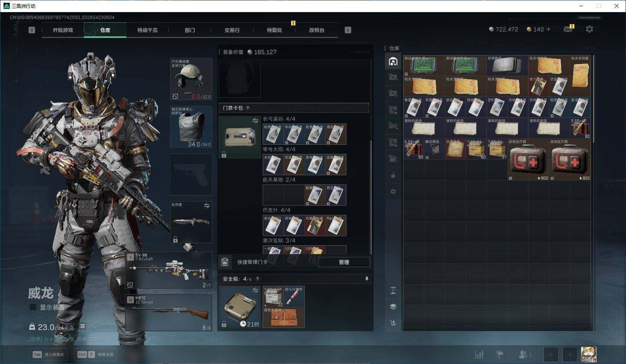Select the M870 shotgun slot

pos(169,313)
